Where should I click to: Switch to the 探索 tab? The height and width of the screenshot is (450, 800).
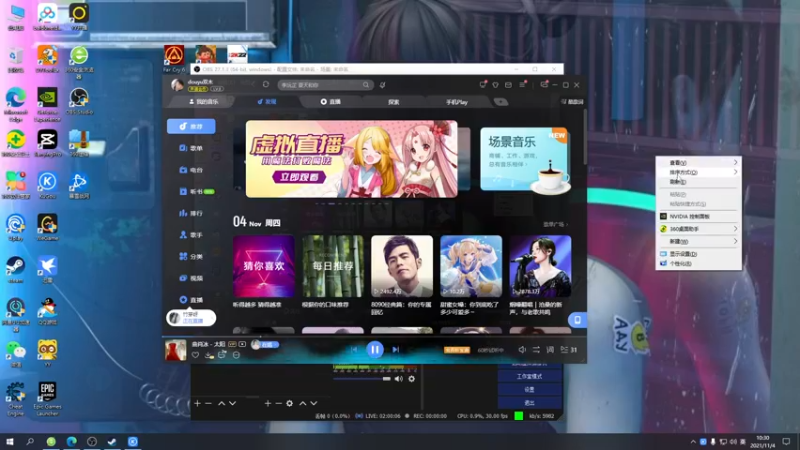click(393, 102)
